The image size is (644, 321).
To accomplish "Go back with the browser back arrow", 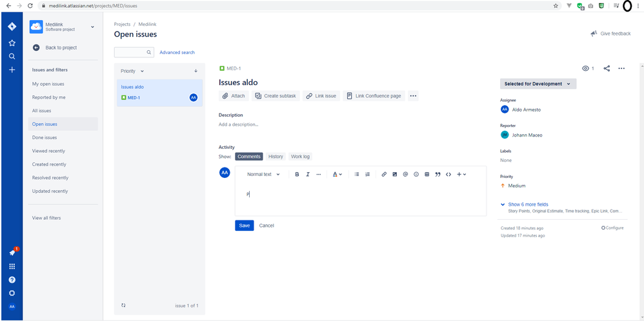I will coord(8,6).
